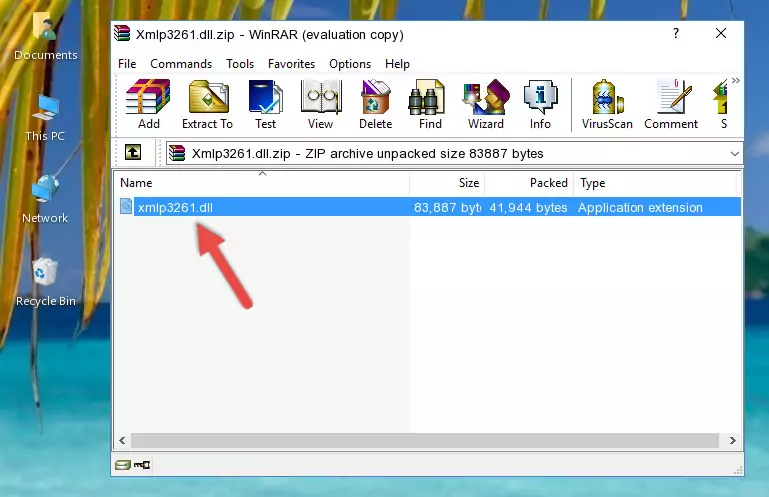Viewport: 769px width, 497px height.
Task: Click the horizontal scrollbar right arrow
Action: 733,440
